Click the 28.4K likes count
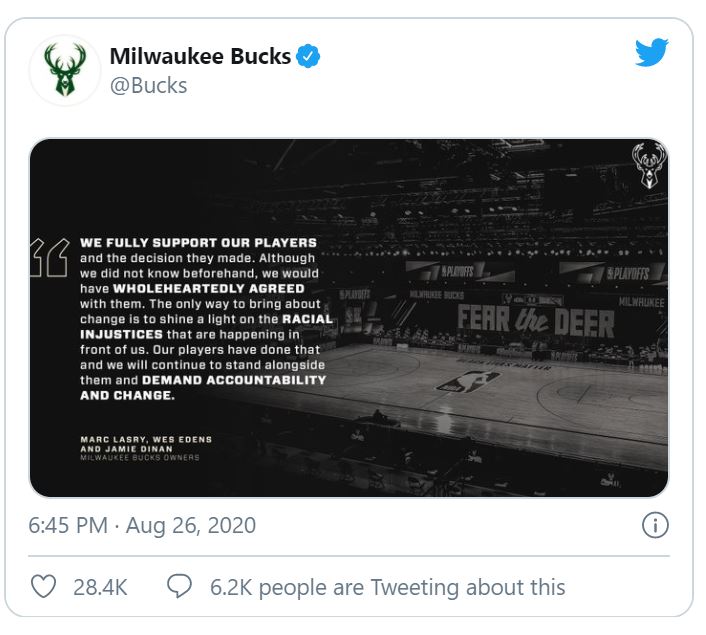 coord(100,587)
